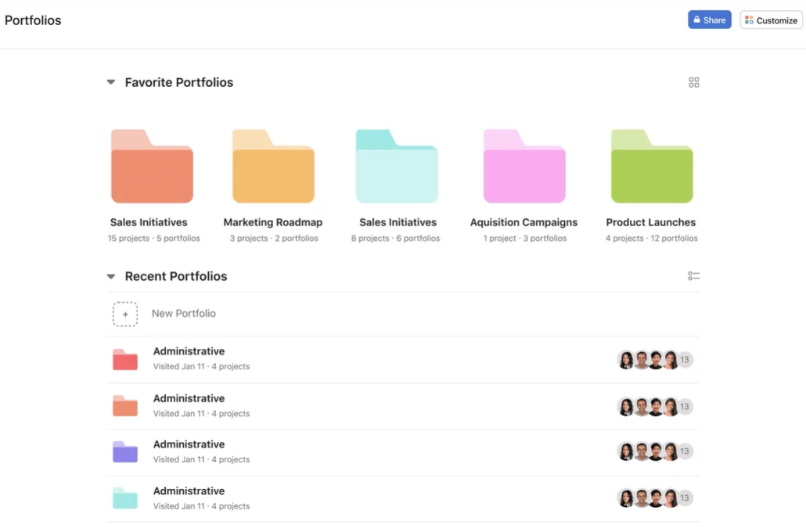Screen dimensions: 806x532
Task: Open the Customize panel
Action: click(x=770, y=20)
